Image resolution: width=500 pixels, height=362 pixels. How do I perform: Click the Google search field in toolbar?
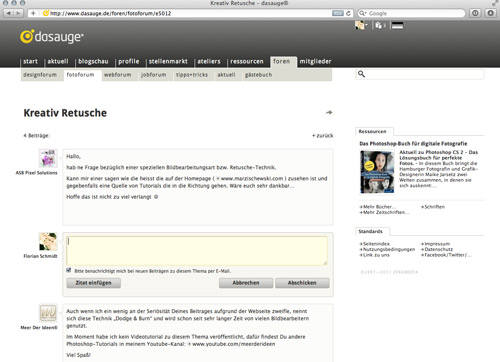(x=411, y=13)
